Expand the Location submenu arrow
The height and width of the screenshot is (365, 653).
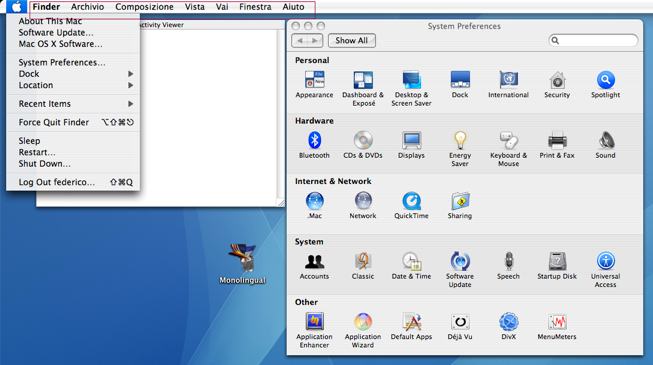pos(130,85)
